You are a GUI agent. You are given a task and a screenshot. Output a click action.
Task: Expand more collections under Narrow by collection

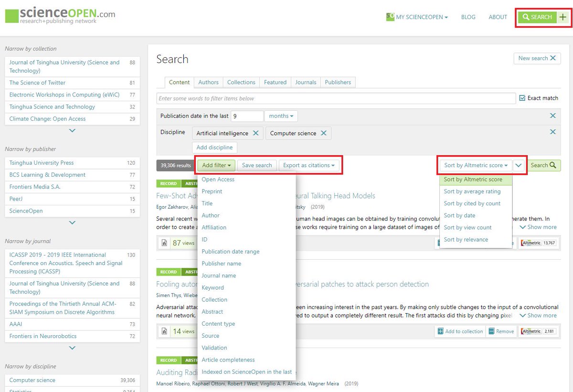click(72, 130)
